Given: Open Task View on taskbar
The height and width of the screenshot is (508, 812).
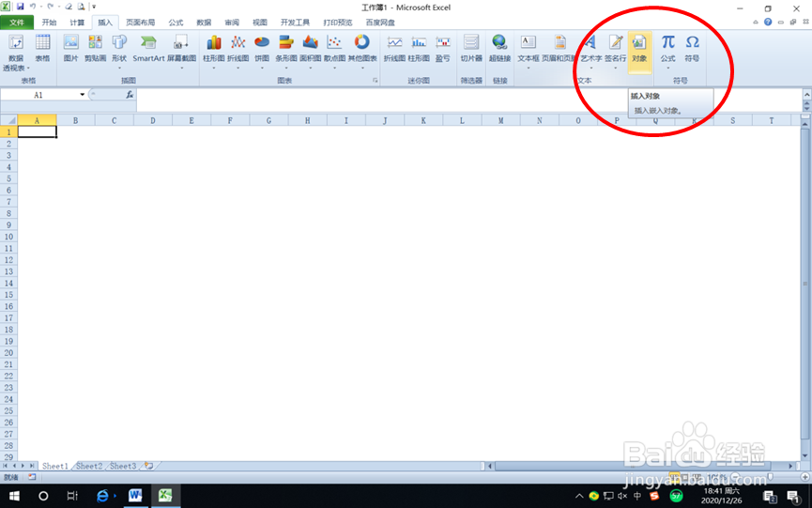Looking at the screenshot, I should [72, 496].
